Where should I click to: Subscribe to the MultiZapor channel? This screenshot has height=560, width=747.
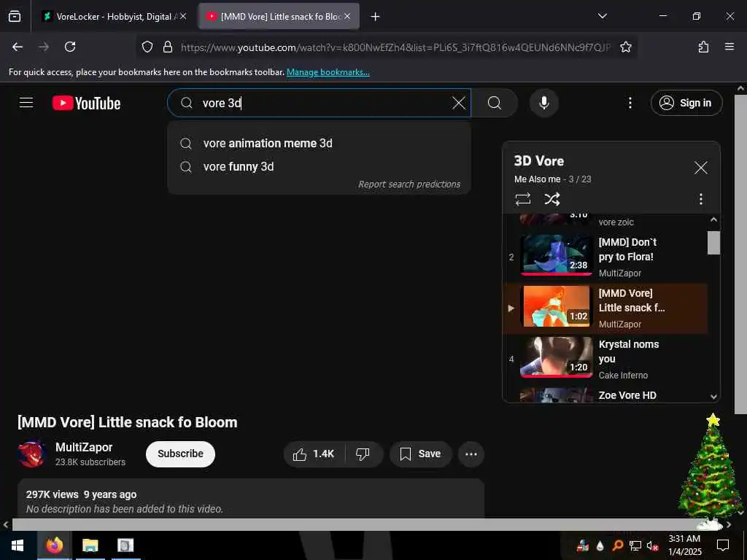181,454
